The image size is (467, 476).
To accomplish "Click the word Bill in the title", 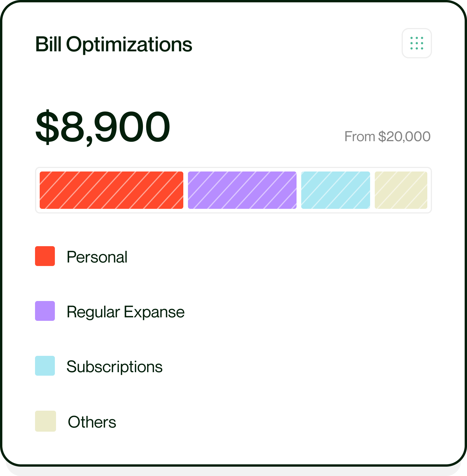I will click(x=48, y=44).
